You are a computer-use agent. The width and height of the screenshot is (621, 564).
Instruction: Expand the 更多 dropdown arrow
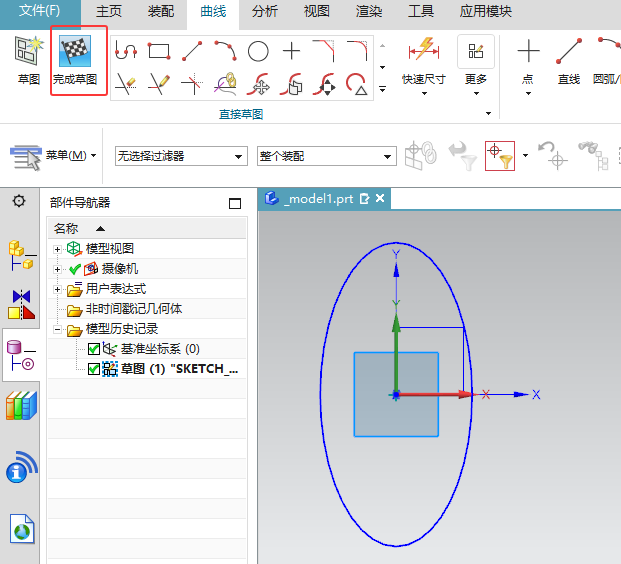click(476, 93)
